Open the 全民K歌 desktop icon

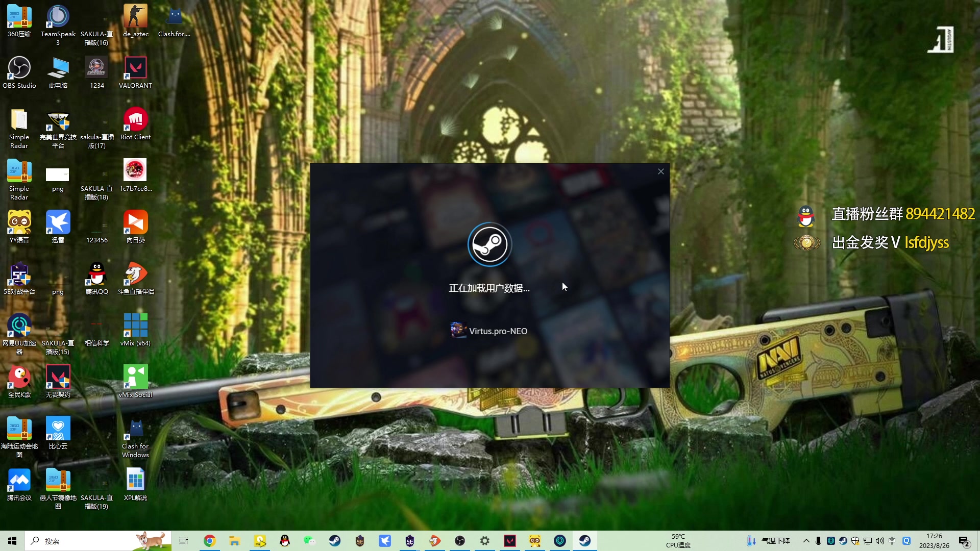(x=19, y=382)
